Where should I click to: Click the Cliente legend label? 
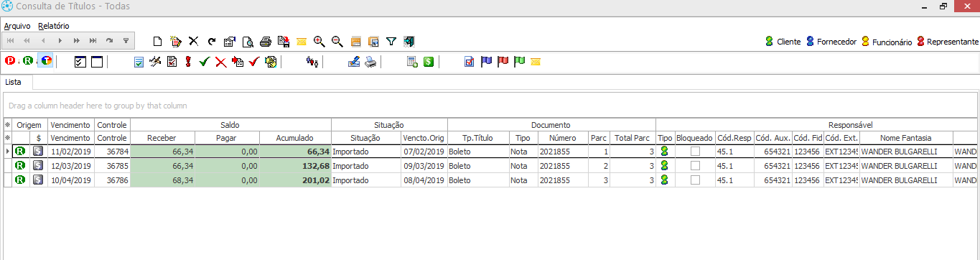(x=788, y=42)
